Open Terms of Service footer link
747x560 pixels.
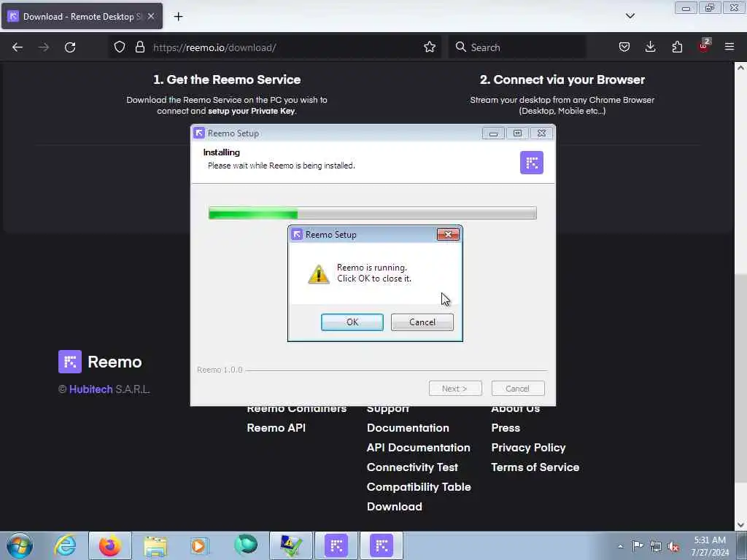coord(535,467)
